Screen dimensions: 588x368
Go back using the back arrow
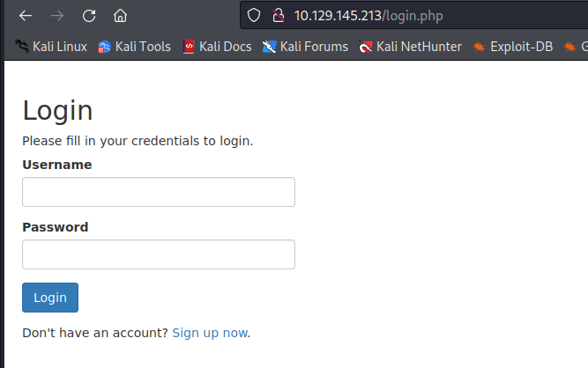(26, 16)
